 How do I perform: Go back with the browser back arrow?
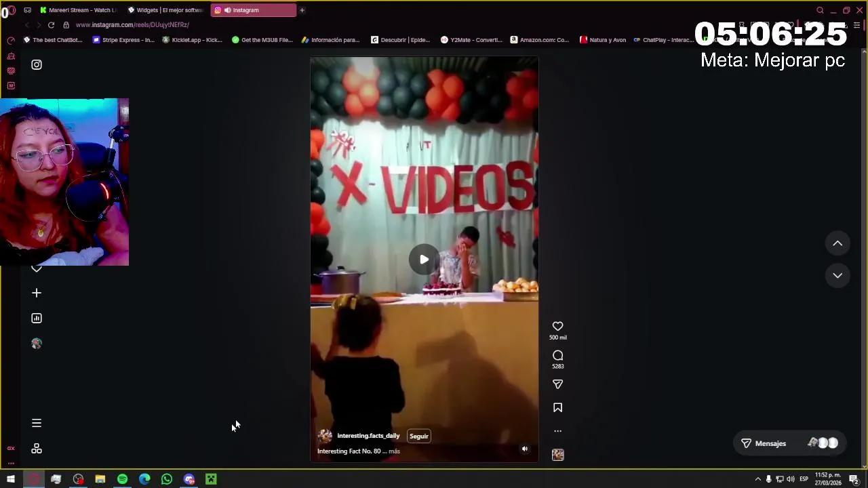pyautogui.click(x=26, y=25)
